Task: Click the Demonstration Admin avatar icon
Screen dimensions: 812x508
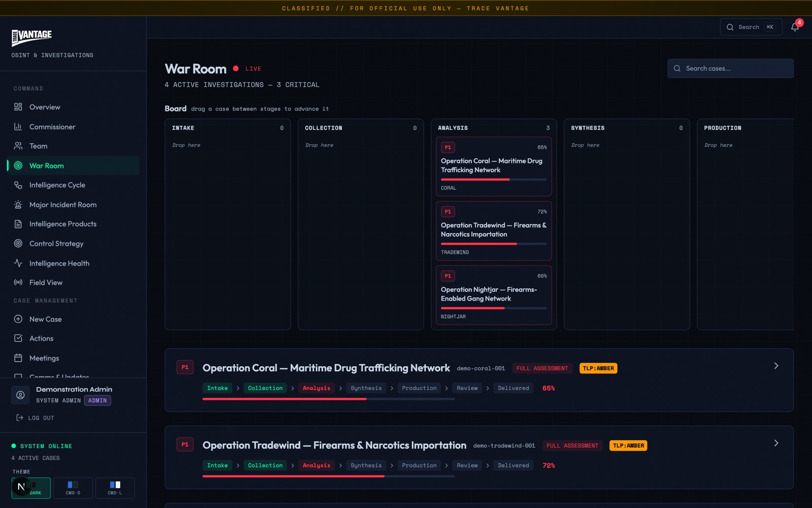Action: 20,395
